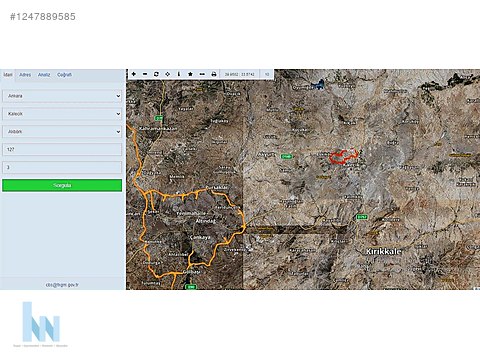Zoom out with the minus icon
This screenshot has height=360, width=480.
(x=145, y=74)
